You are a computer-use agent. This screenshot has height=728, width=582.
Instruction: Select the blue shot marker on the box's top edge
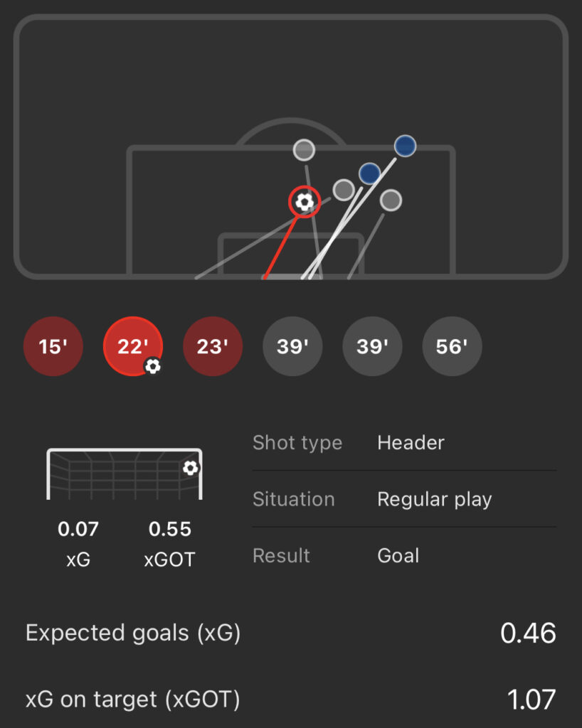coord(405,146)
